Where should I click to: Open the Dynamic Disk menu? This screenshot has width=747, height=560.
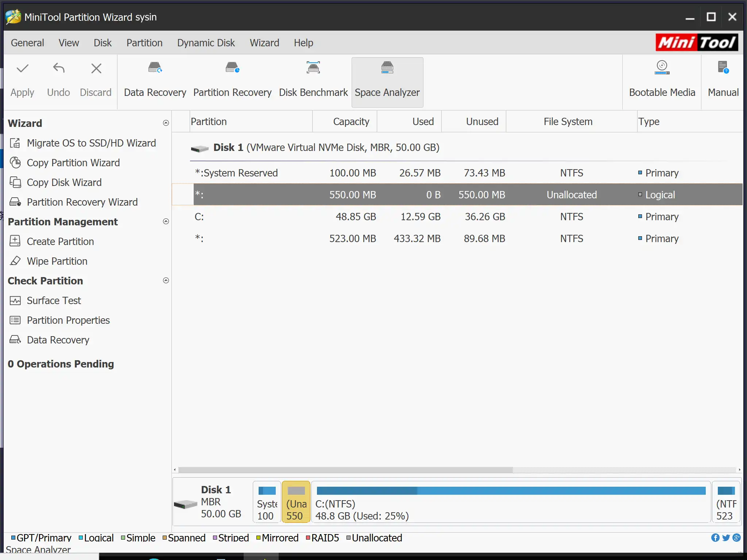coord(206,42)
